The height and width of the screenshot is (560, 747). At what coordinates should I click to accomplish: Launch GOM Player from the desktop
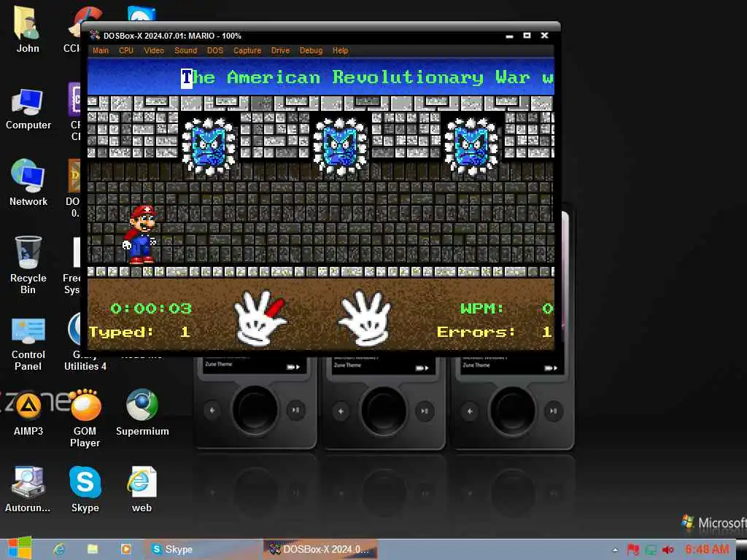click(85, 418)
